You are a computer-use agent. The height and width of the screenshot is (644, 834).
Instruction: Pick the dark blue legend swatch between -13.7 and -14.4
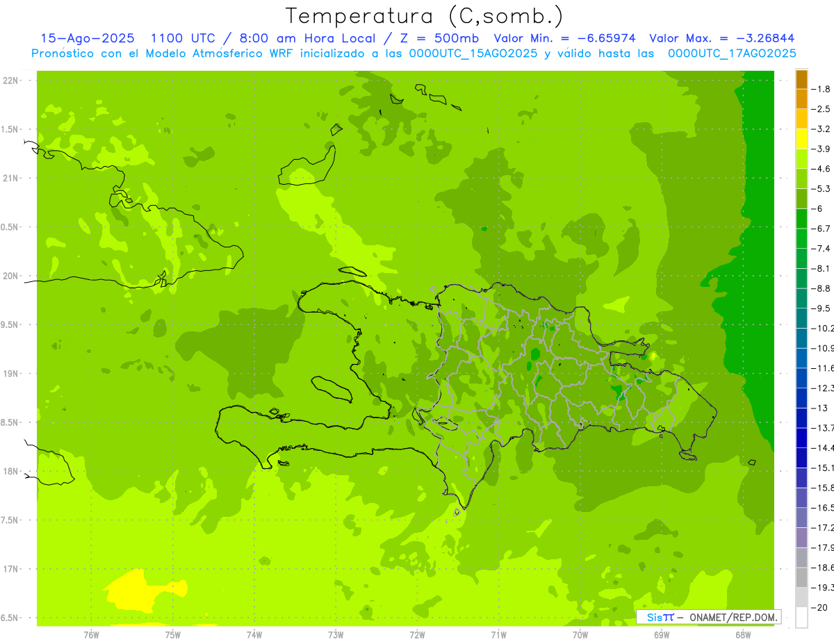(801, 438)
